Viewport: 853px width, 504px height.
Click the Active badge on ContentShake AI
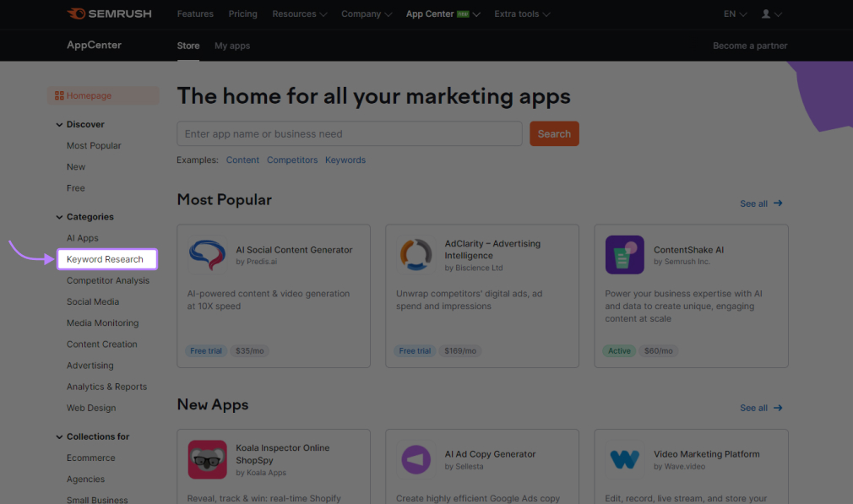point(619,350)
